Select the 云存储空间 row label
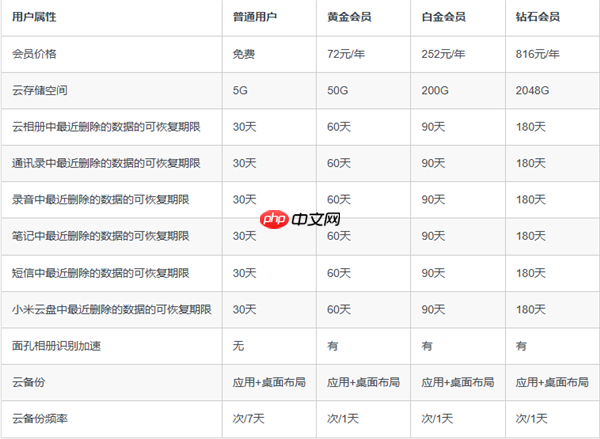Viewport: 600px width, 439px height. point(40,90)
